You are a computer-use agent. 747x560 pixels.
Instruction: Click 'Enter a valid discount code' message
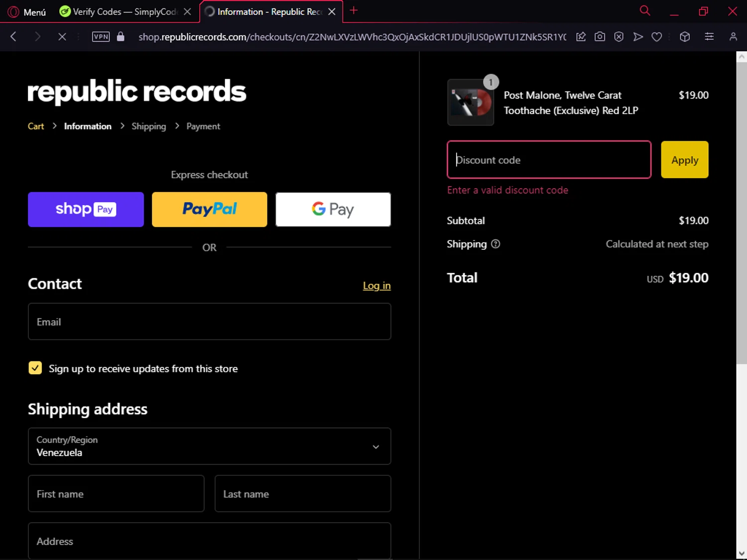coord(507,190)
